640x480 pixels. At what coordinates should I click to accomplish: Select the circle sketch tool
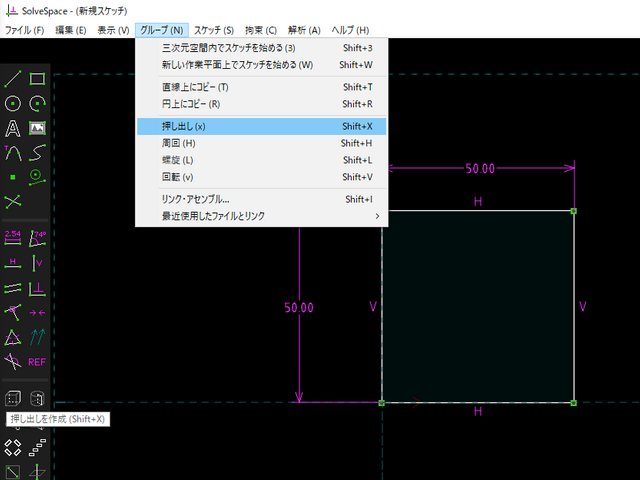13,103
